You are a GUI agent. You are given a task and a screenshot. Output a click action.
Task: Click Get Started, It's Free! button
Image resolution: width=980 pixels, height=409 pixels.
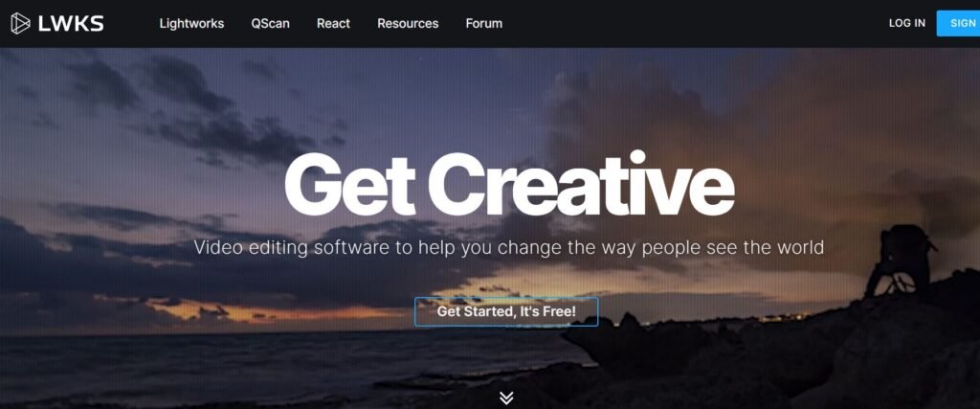coord(506,311)
